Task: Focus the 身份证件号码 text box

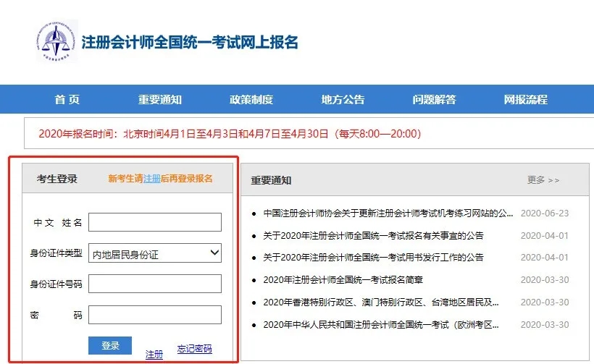Action: pos(154,284)
